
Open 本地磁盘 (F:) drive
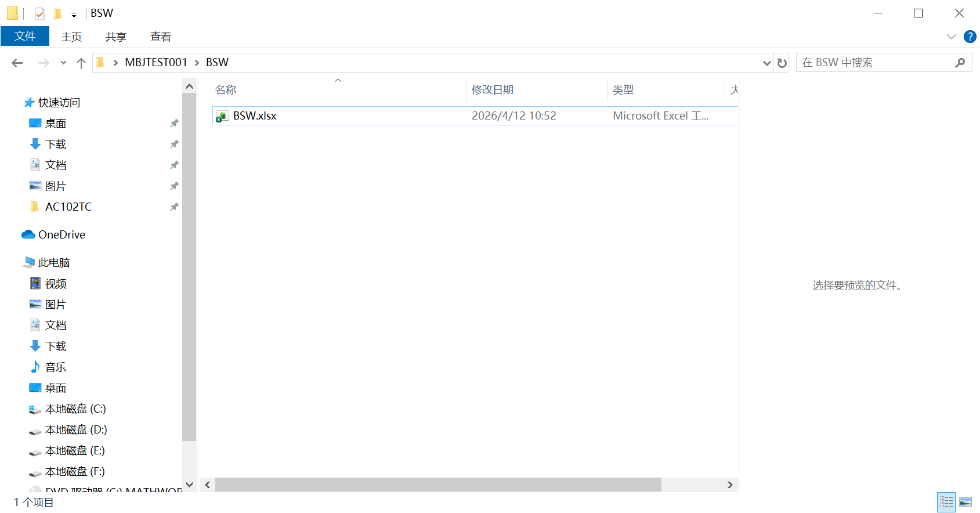point(75,472)
